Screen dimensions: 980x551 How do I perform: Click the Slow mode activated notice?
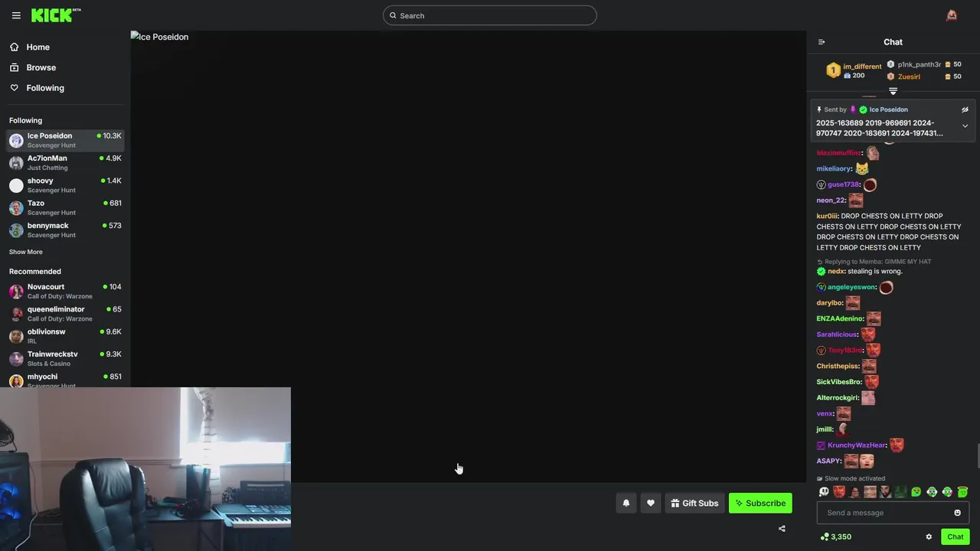click(x=851, y=478)
